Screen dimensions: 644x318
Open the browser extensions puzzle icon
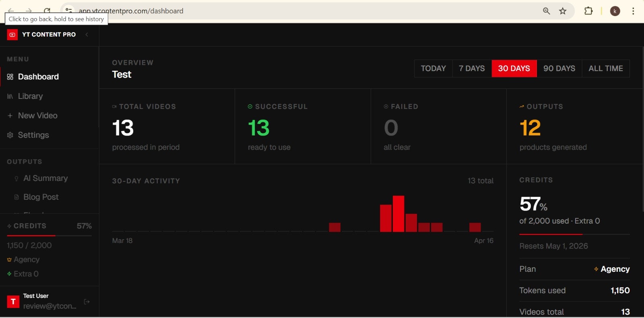[x=588, y=11]
